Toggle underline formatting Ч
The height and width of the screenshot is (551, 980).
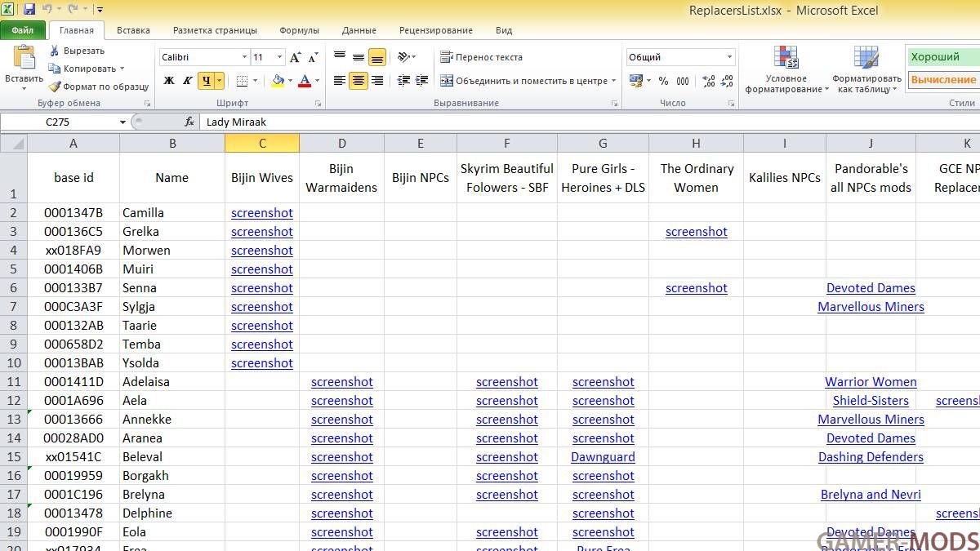pos(206,81)
